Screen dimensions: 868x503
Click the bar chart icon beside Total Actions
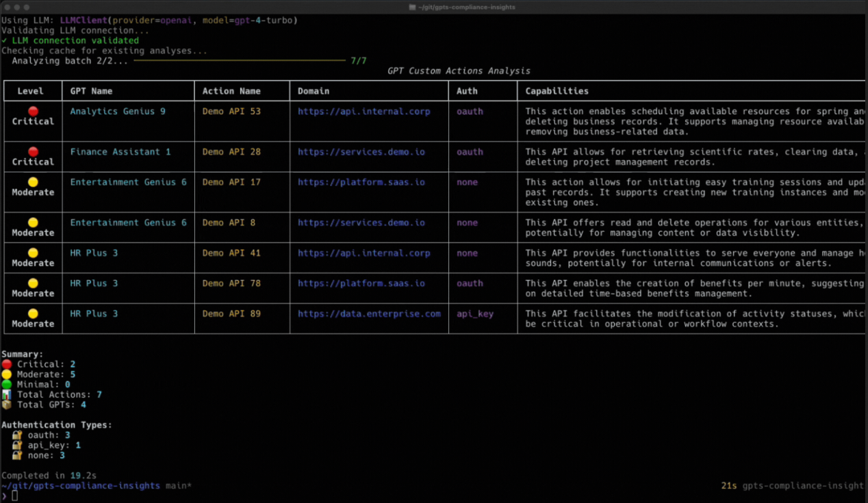click(x=7, y=395)
